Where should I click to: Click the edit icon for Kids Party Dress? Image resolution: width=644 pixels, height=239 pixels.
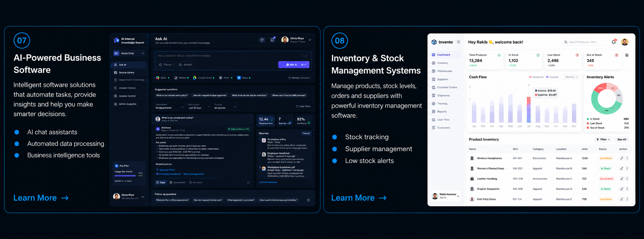622,199
